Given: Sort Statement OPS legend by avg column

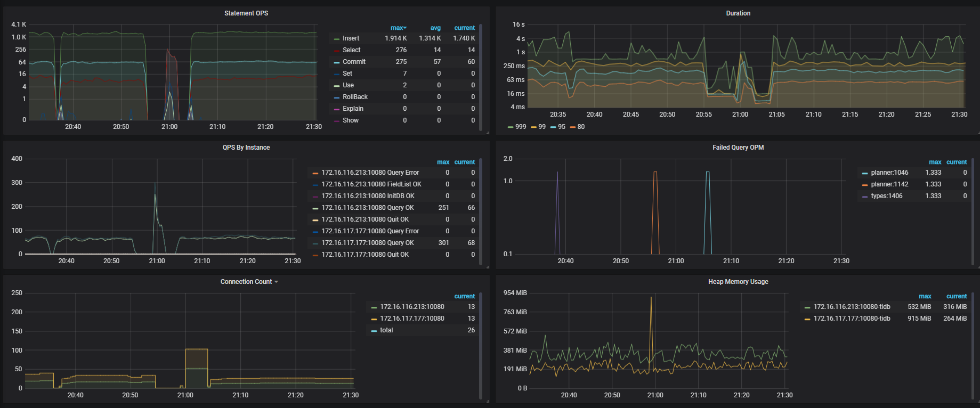Looking at the screenshot, I should pyautogui.click(x=435, y=28).
